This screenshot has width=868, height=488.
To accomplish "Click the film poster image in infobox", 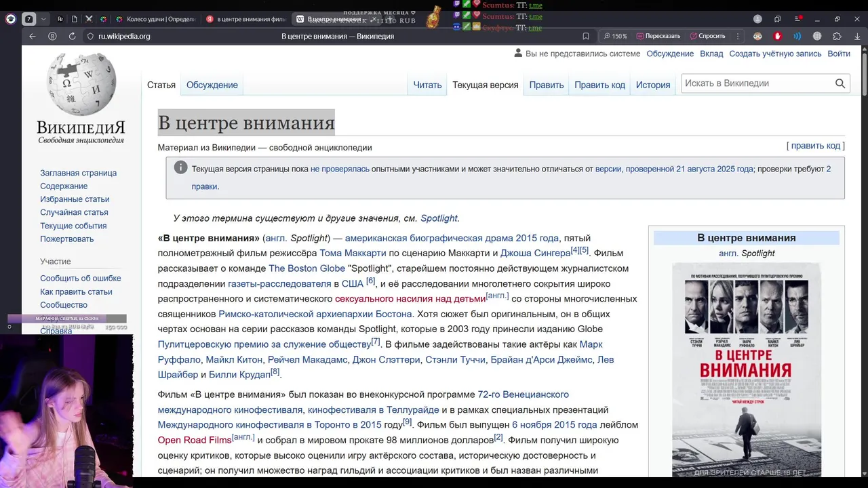I will 746,370.
